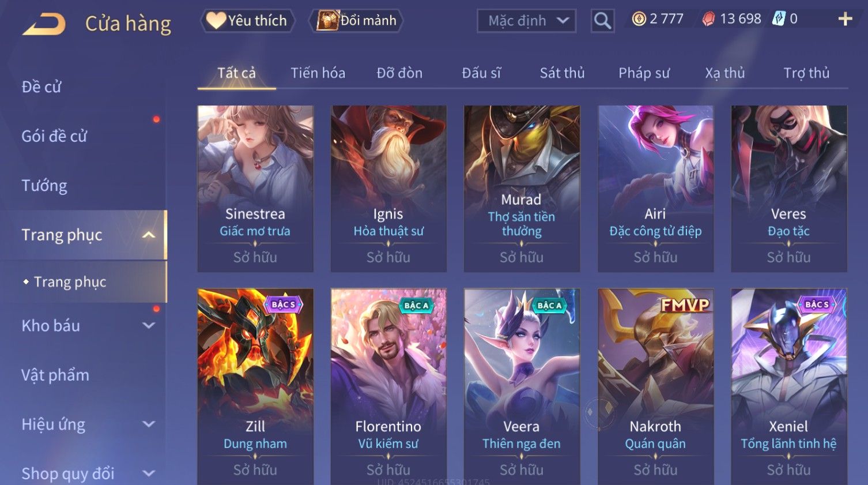Screen dimensions: 868x485
Task: Select Sinestrea Giấc mơ trưa skin card
Action: coord(255,189)
